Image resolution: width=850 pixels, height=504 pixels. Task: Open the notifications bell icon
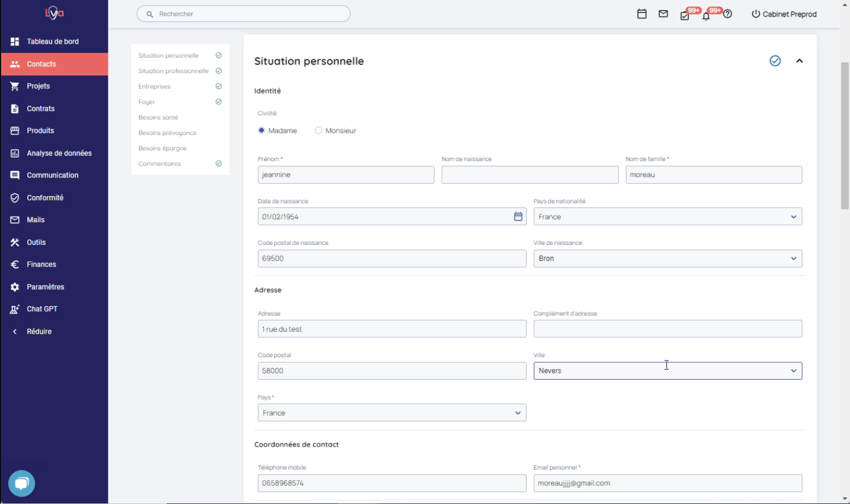coord(706,15)
